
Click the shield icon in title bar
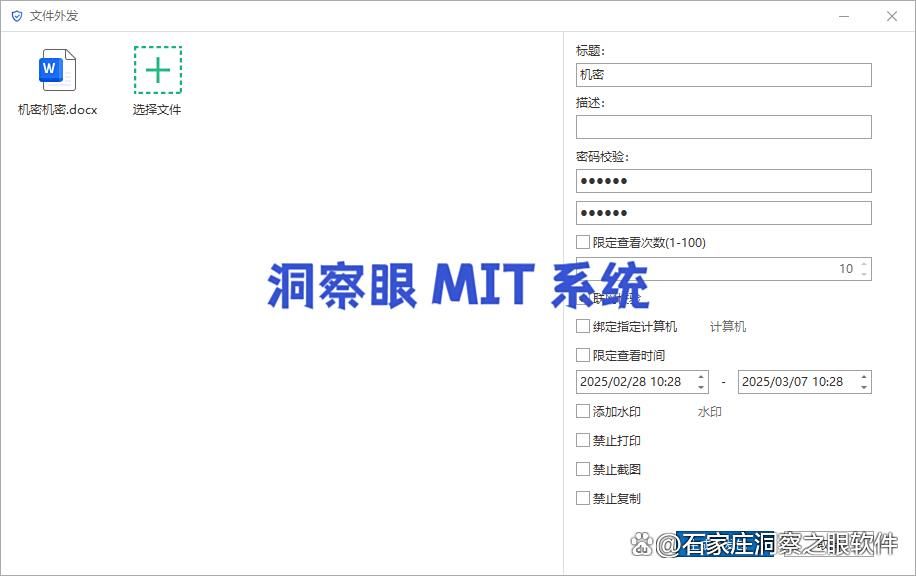17,16
